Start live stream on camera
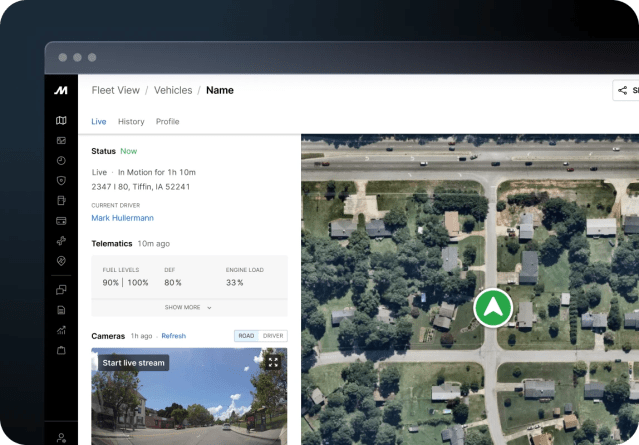The height and width of the screenshot is (445, 639). tap(133, 363)
